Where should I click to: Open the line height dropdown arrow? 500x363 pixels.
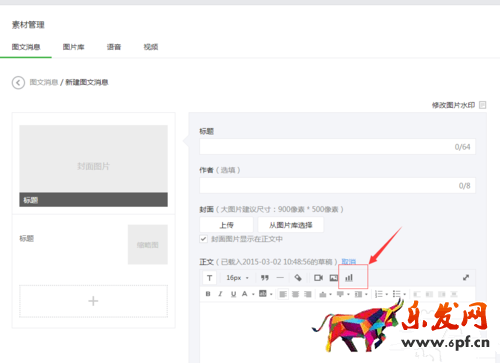pyautogui.click(x=366, y=294)
